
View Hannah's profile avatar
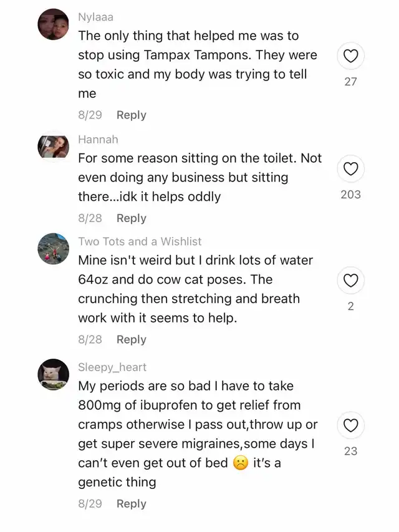tap(53, 147)
